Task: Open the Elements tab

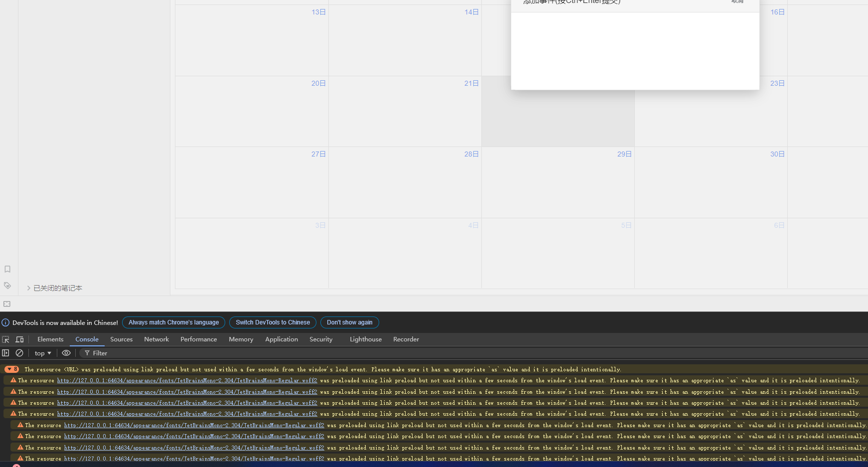Action: click(x=50, y=339)
